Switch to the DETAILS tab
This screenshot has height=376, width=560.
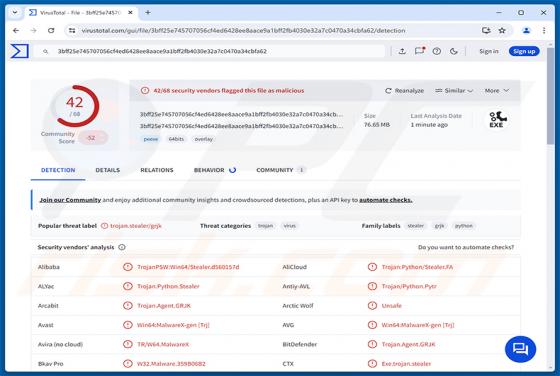[108, 170]
